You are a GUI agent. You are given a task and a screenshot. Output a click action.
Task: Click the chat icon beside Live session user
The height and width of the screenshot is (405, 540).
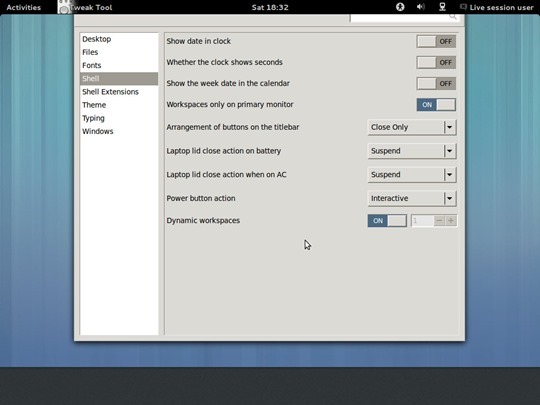point(463,7)
